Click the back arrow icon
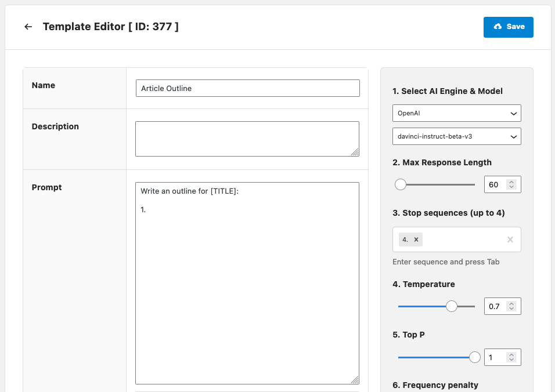The image size is (555, 392). click(x=28, y=27)
